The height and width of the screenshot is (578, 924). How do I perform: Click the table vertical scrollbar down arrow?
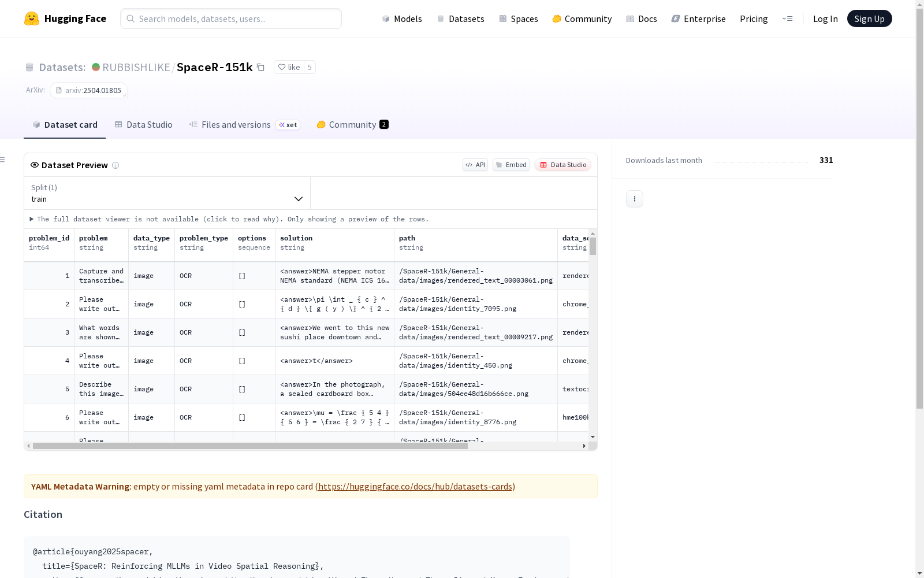[593, 437]
